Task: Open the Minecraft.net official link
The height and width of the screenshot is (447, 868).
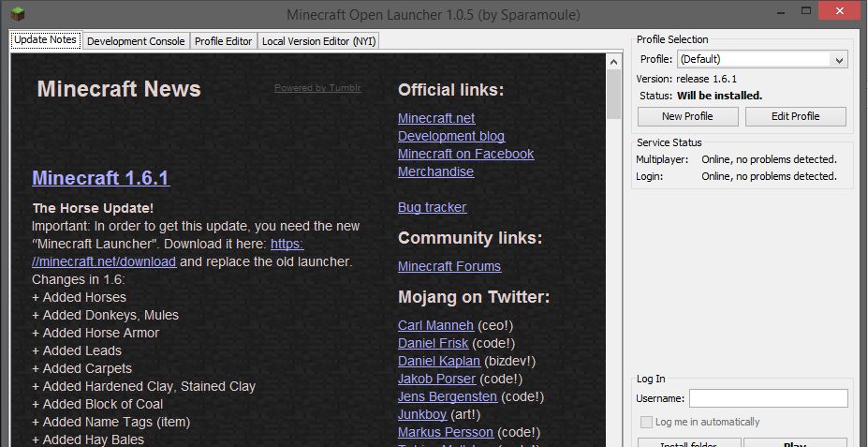Action: (x=435, y=118)
